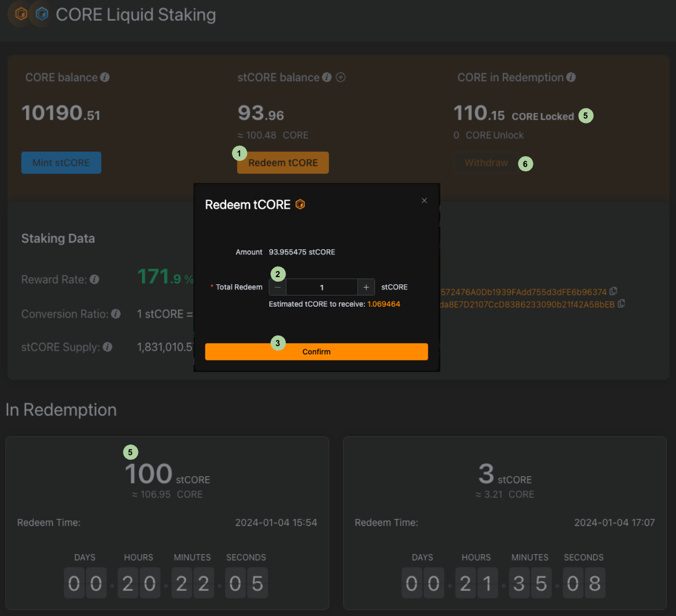Copy the contract address ending in 96374
676x616 pixels.
pos(613,291)
